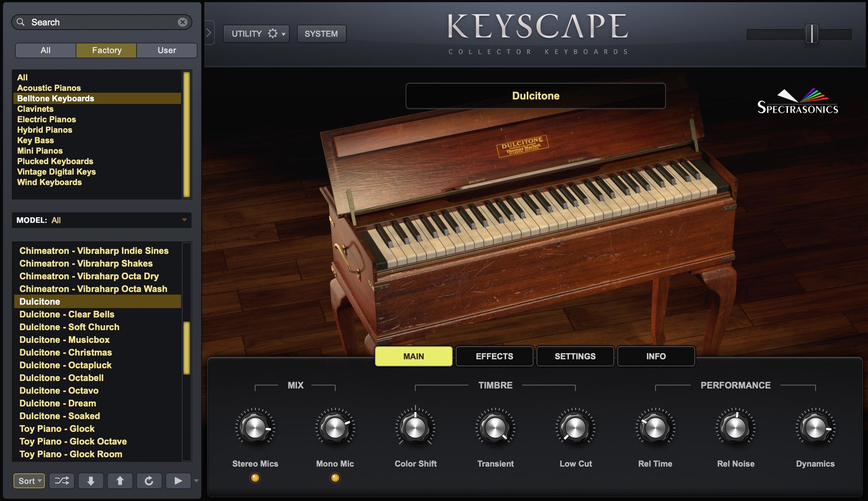
Task: Click the patch list scrollbar thumb
Action: (187, 348)
